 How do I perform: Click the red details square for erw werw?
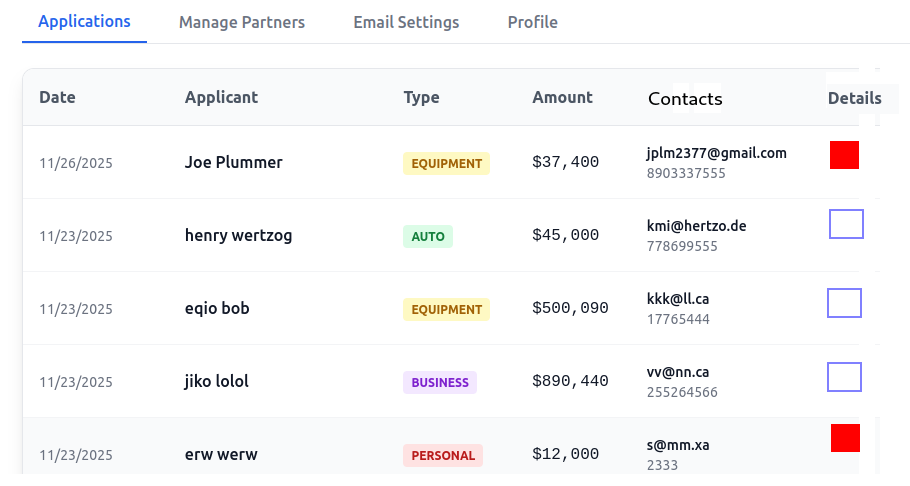[845, 438]
